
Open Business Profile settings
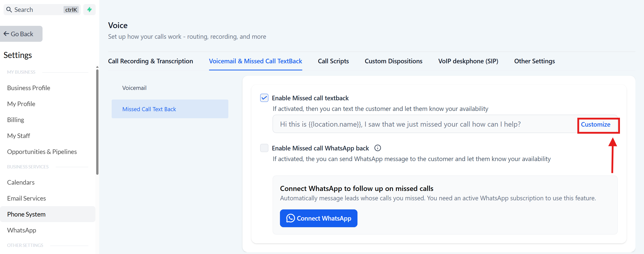(29, 88)
